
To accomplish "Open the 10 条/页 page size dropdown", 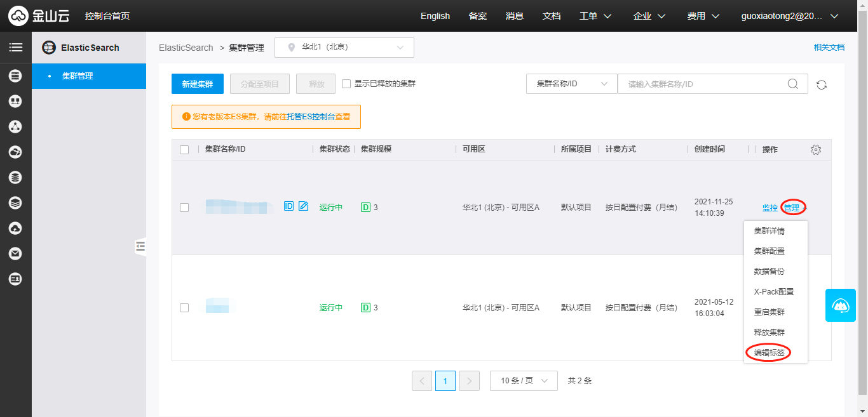I will tap(524, 381).
